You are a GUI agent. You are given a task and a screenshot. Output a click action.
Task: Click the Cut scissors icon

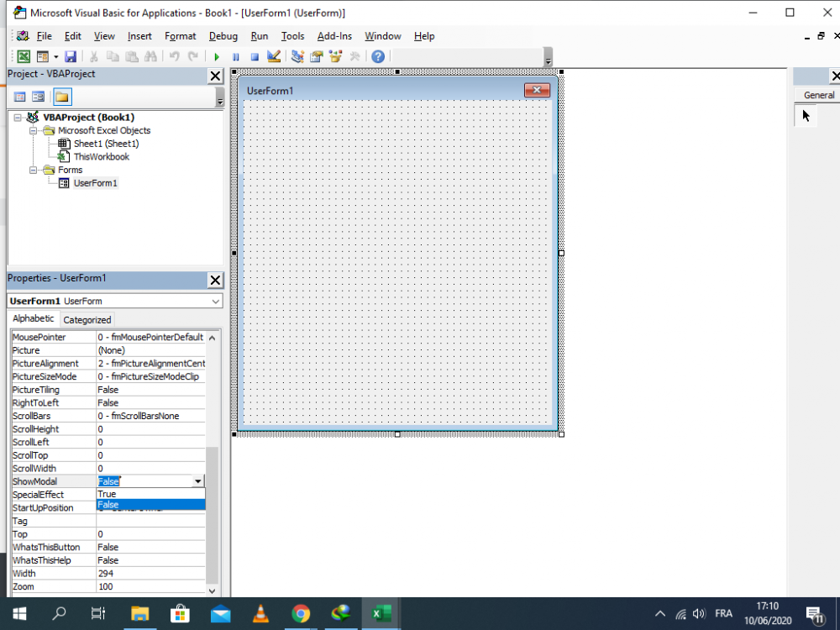click(94, 56)
